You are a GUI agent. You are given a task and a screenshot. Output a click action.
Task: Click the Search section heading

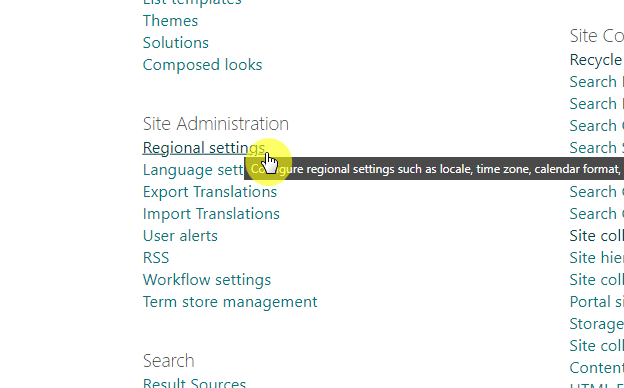pos(168,361)
